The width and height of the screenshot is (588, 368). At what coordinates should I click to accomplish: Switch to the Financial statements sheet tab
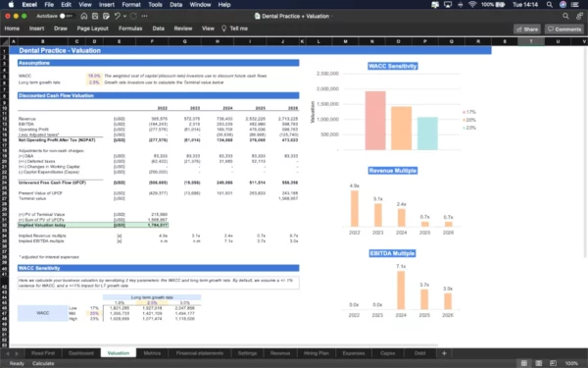pyautogui.click(x=200, y=353)
